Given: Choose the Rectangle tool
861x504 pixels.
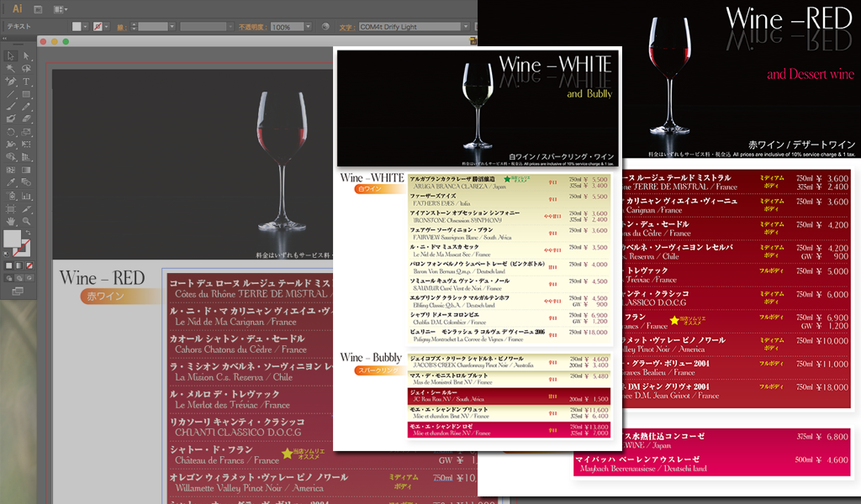Looking at the screenshot, I should [26, 94].
